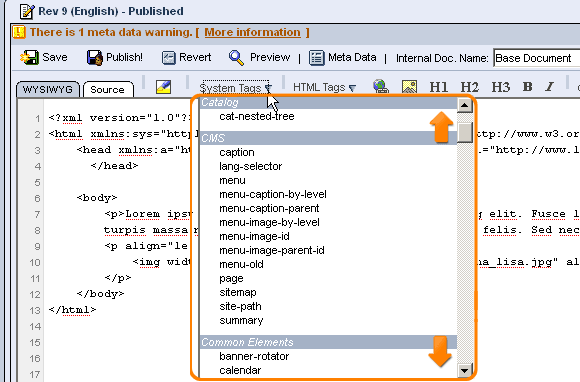Switch to the WYSIWYG tab
The height and width of the screenshot is (382, 580).
click(48, 90)
